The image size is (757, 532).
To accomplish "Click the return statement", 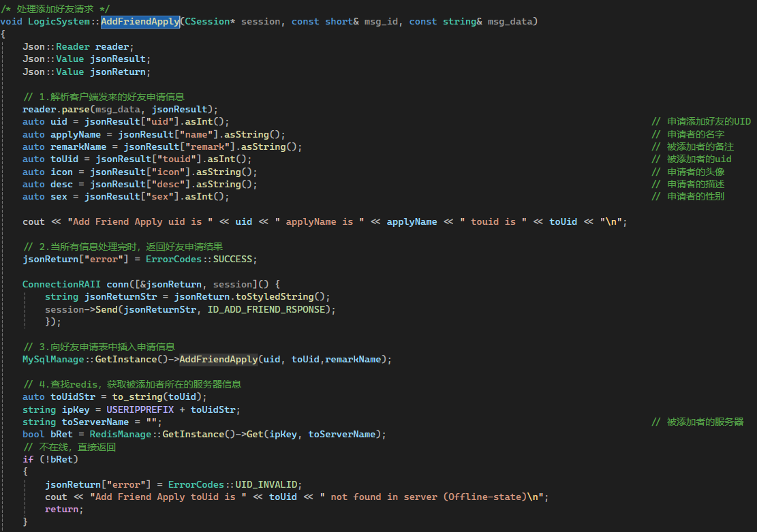I will pos(64,510).
